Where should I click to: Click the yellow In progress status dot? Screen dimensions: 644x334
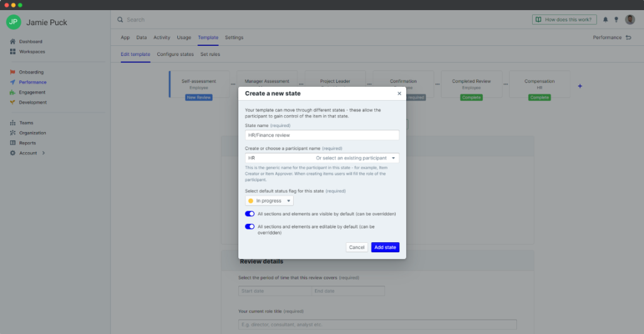click(250, 201)
